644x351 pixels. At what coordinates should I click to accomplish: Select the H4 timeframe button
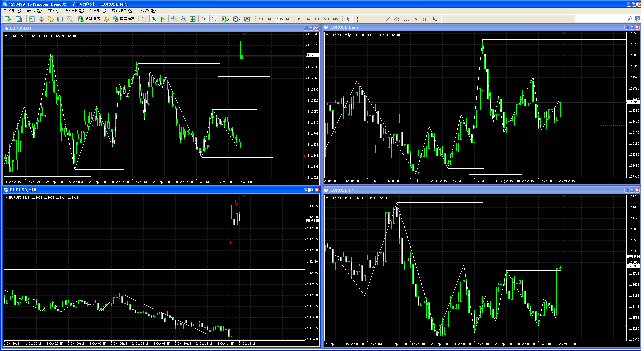(x=307, y=19)
